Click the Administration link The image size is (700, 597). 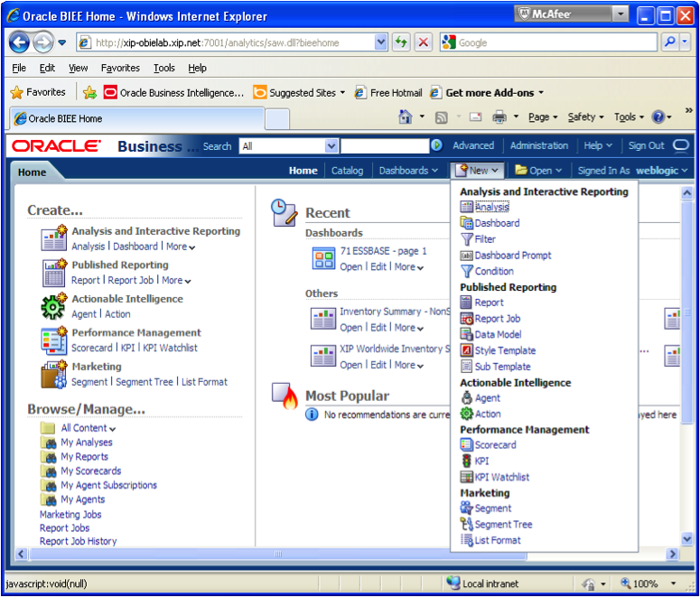coord(539,145)
